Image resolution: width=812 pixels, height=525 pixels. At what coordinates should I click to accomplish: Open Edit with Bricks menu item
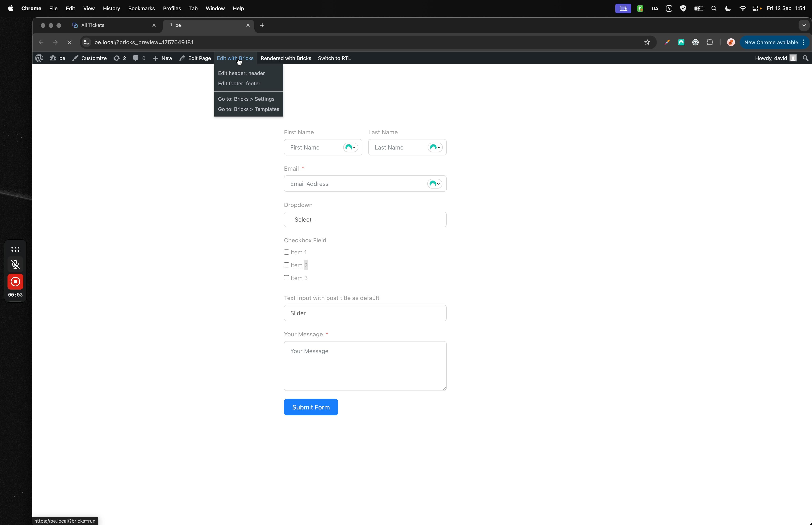pos(235,58)
